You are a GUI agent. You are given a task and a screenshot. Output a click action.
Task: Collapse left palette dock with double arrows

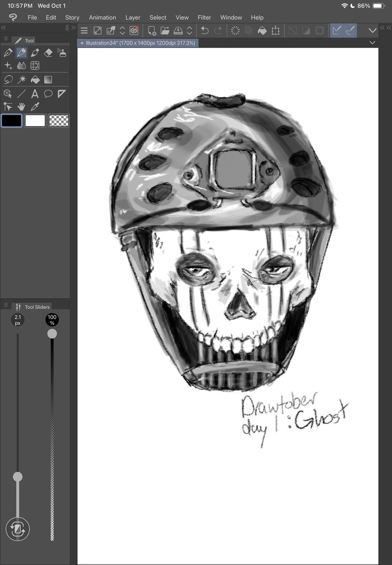coord(4,28)
